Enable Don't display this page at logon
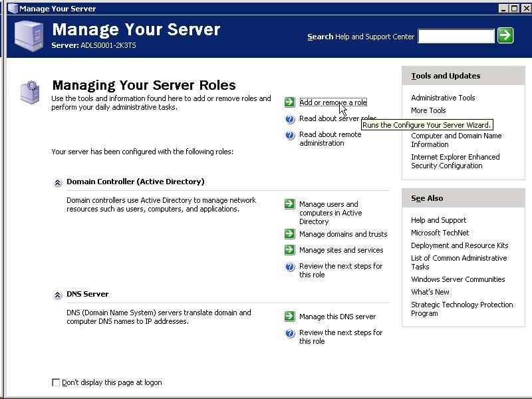532x399 pixels. (x=56, y=382)
